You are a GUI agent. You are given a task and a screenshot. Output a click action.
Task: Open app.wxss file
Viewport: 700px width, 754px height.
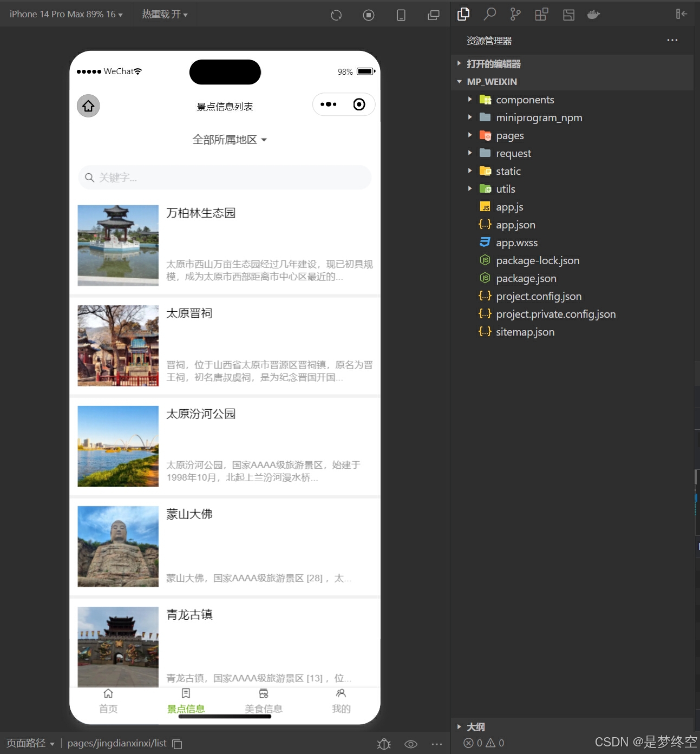[516, 242]
